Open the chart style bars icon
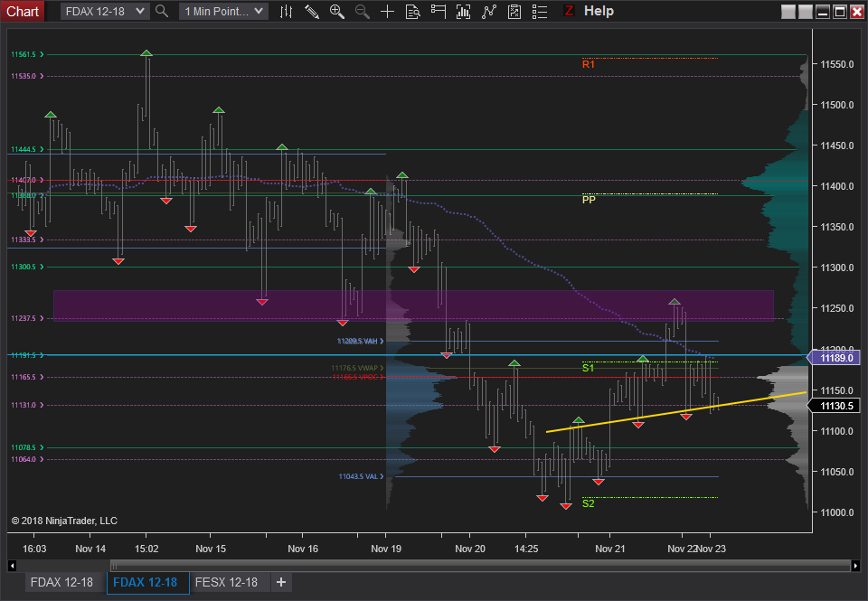This screenshot has height=601, width=868. click(x=287, y=11)
